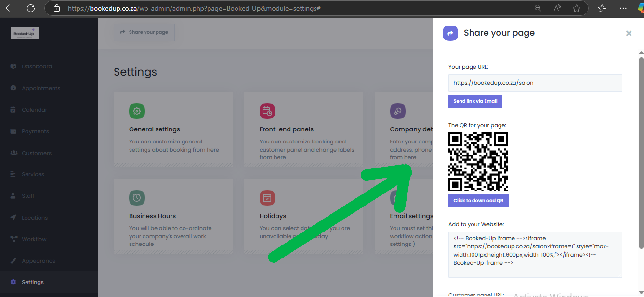Image resolution: width=644 pixels, height=297 pixels.
Task: Open Dashboard in the sidebar
Action: [x=37, y=66]
